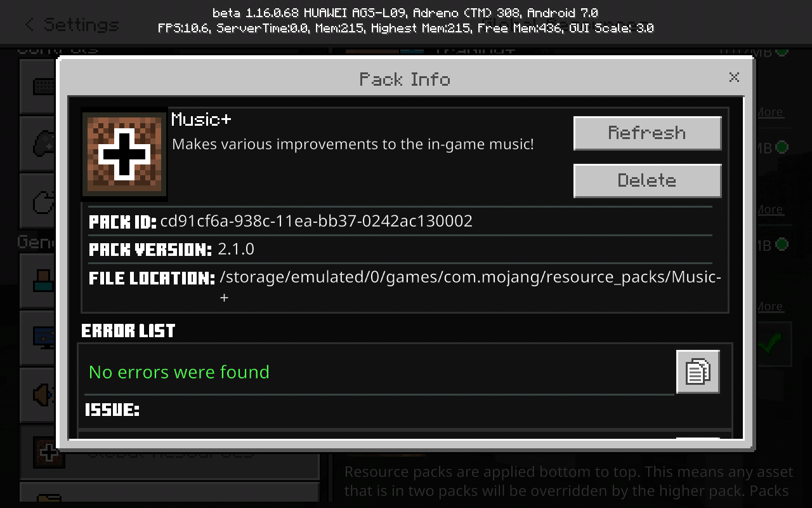The image size is (812, 508).
Task: Select the profile character icon in the sidebar
Action: click(x=42, y=280)
